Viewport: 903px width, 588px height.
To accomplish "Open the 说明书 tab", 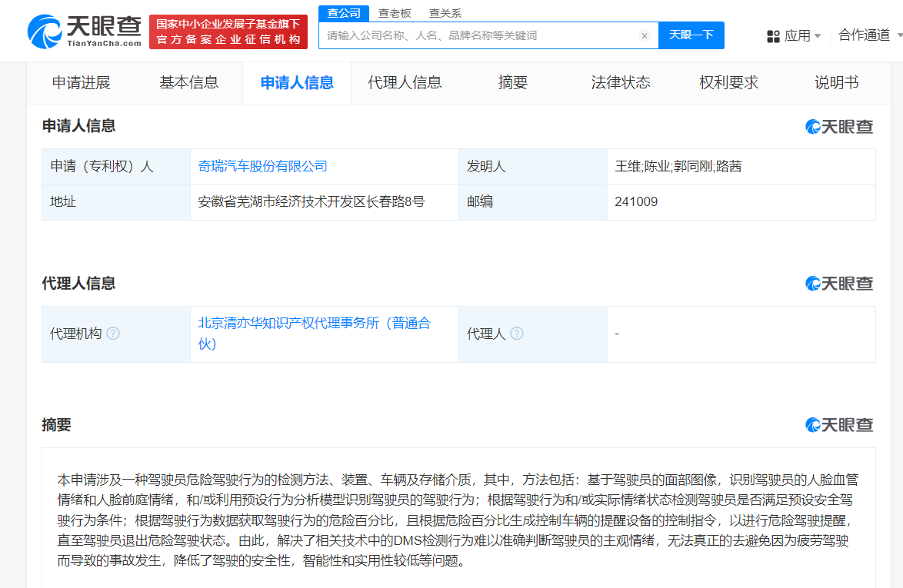I will 836,83.
